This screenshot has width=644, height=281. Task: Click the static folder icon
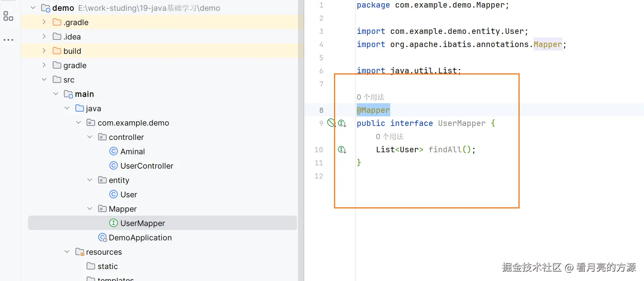click(x=91, y=266)
